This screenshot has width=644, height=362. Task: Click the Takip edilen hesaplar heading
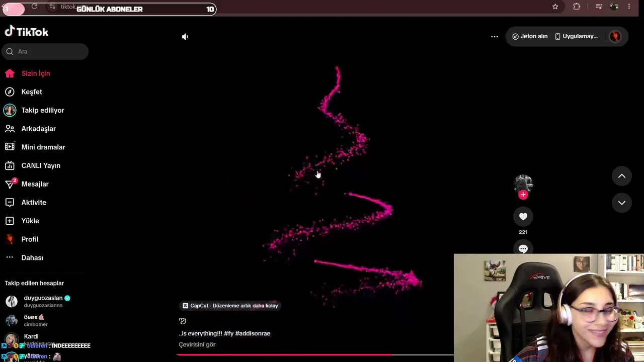click(34, 283)
